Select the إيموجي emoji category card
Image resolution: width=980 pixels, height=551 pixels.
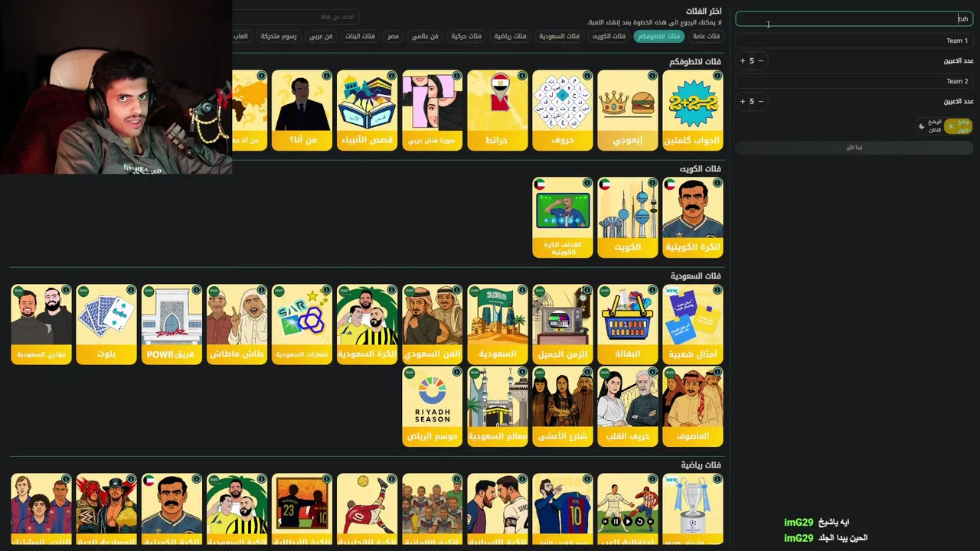[627, 110]
